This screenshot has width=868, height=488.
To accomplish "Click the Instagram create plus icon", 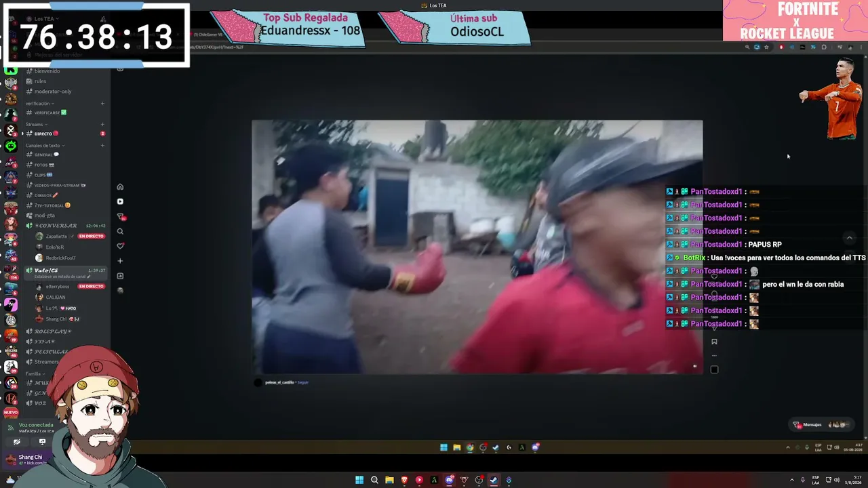I will click(x=120, y=261).
